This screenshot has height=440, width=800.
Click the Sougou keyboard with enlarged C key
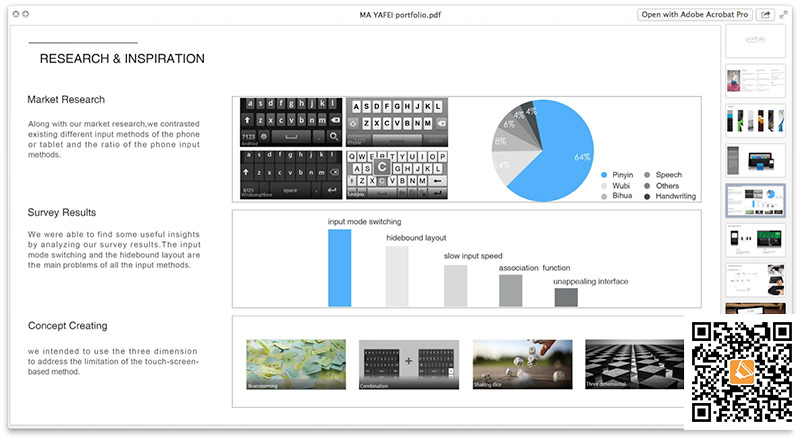(x=397, y=175)
